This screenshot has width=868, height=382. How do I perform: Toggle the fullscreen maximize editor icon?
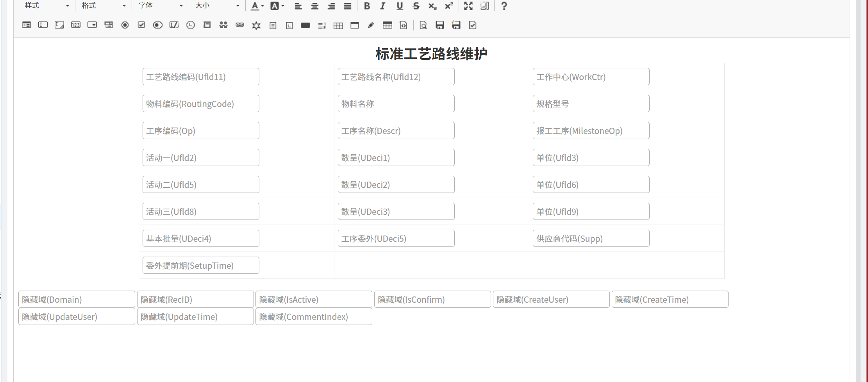468,6
